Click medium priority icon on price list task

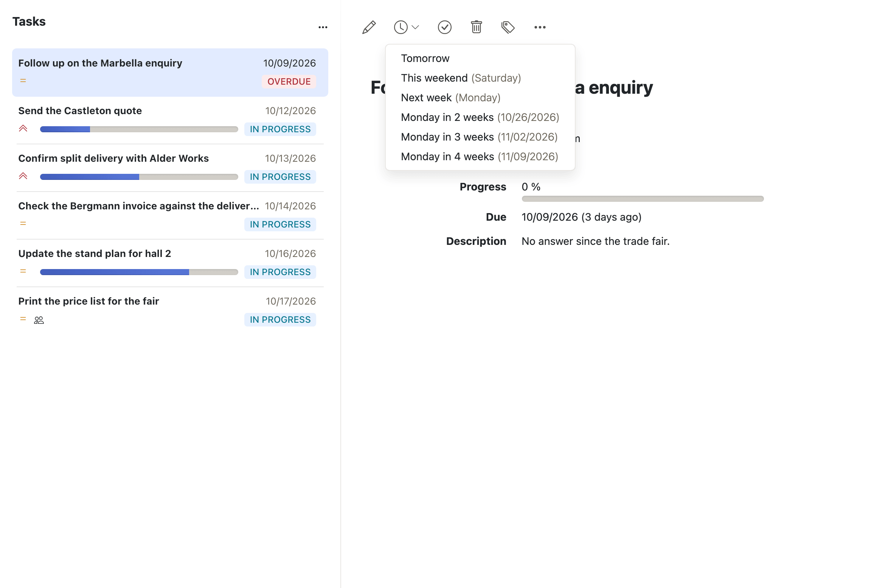(x=23, y=319)
